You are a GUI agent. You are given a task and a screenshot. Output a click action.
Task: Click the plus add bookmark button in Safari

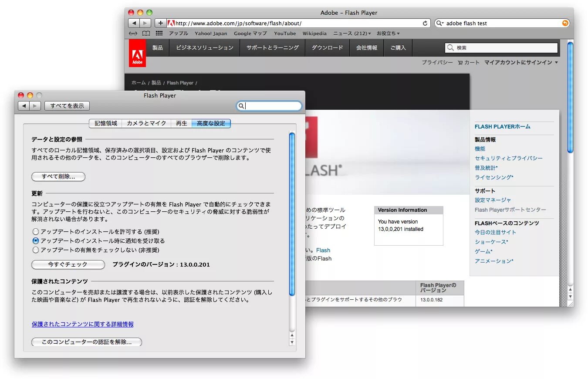pyautogui.click(x=161, y=23)
